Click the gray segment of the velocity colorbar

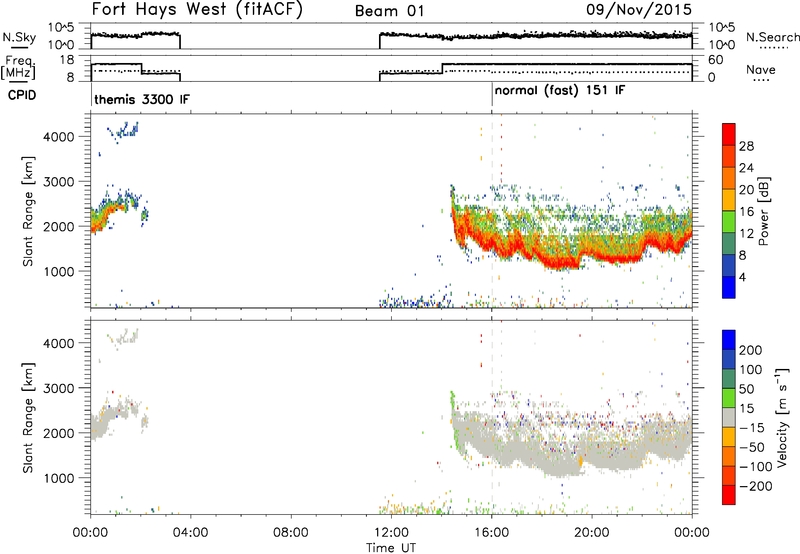tap(729, 417)
